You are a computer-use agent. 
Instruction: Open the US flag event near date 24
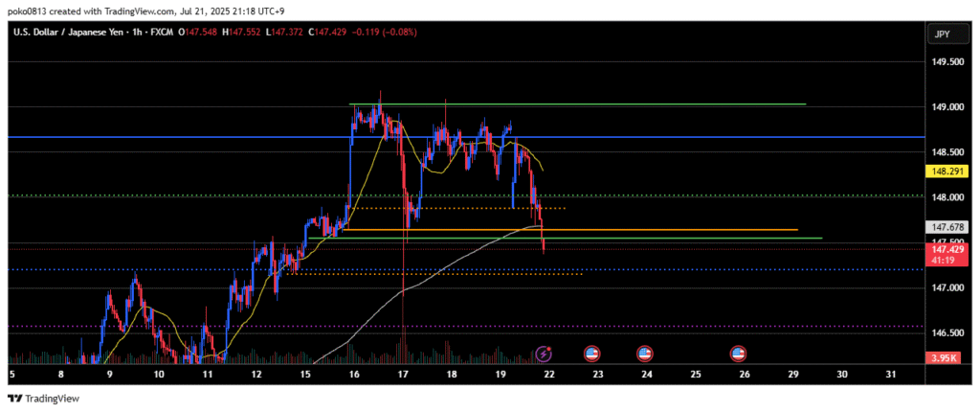pos(645,354)
